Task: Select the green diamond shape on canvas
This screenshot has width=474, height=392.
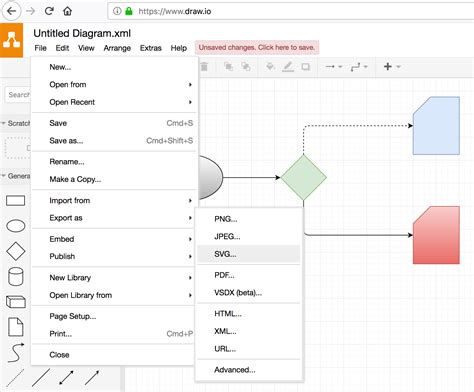Action: coord(304,177)
